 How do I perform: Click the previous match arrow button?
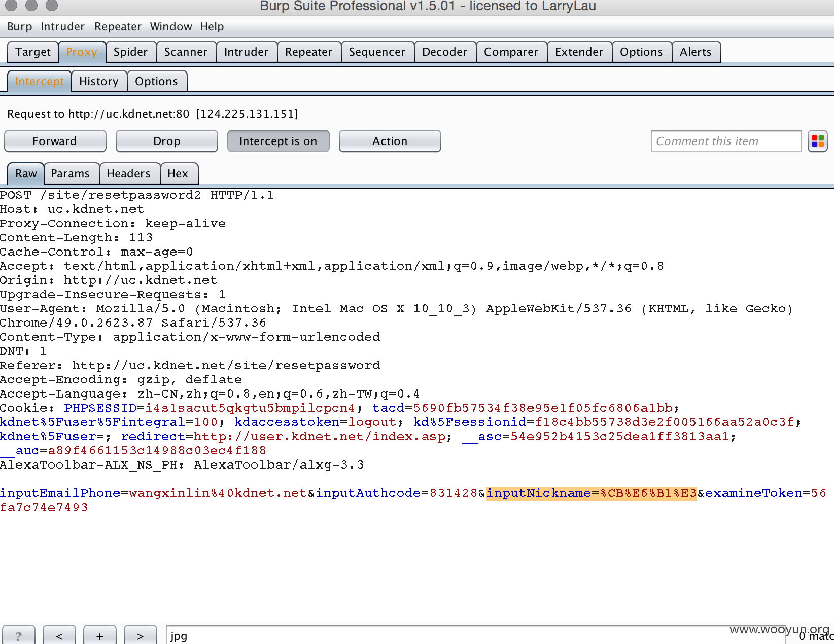tap(59, 635)
